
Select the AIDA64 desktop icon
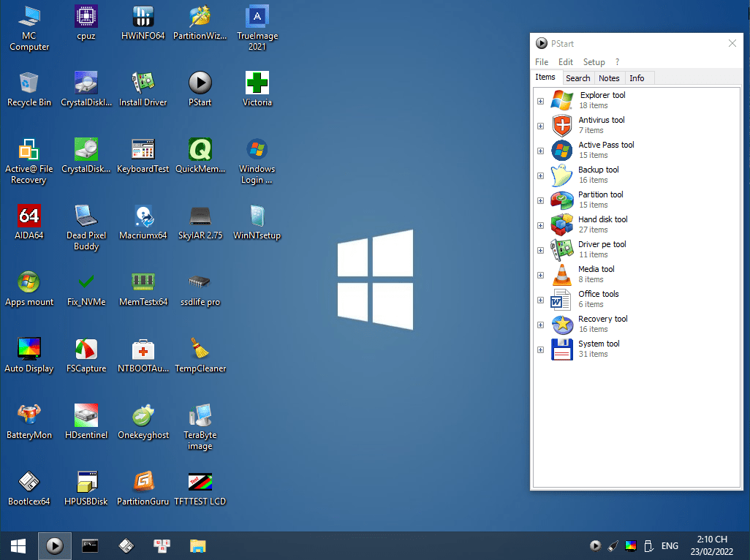click(29, 222)
